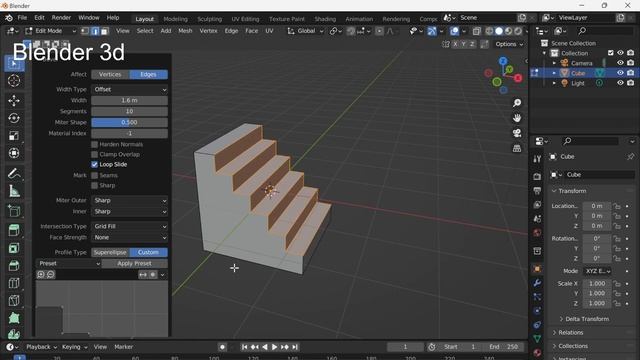
Task: Click the End frame 250 field
Action: [504, 347]
